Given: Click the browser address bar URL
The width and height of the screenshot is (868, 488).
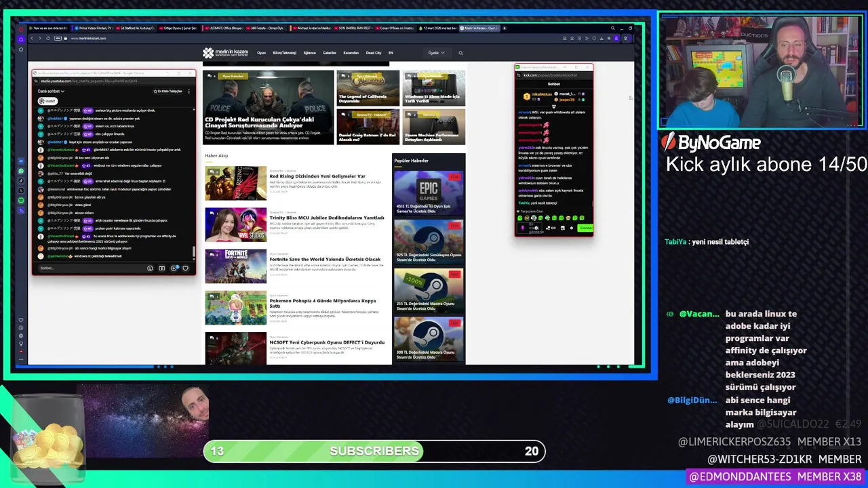Looking at the screenshot, I should click(88, 38).
